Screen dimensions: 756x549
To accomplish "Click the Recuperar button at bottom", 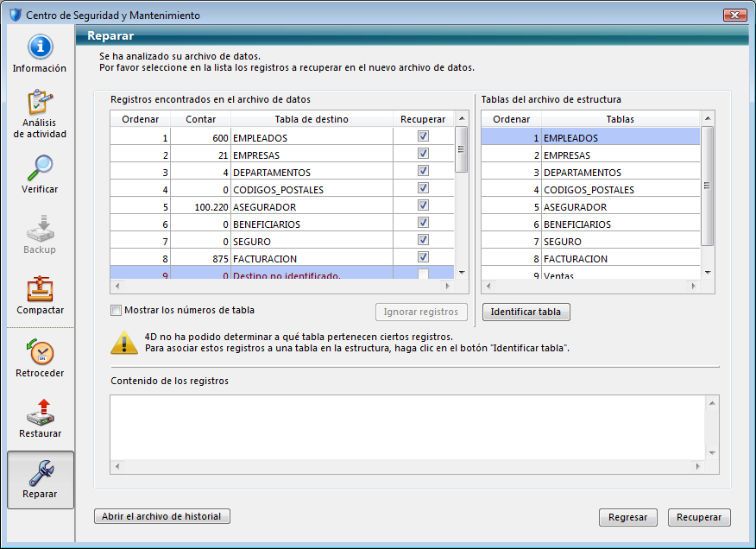I will tap(699, 517).
